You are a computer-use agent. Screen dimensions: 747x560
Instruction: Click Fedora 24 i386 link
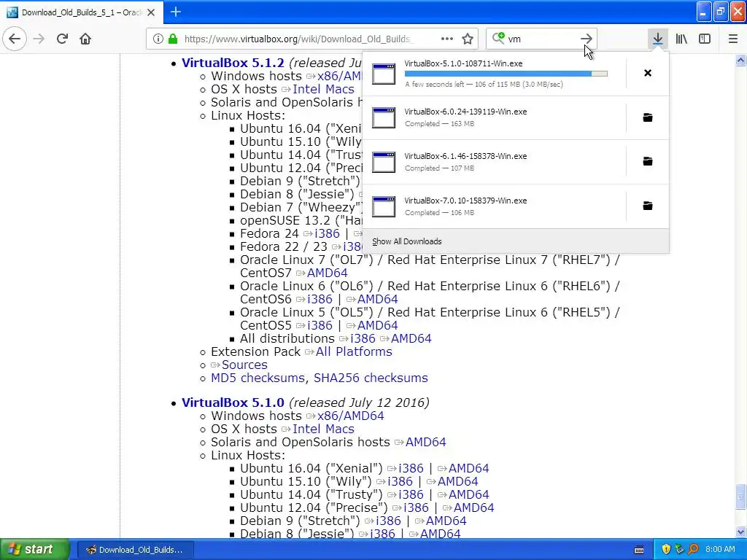tap(327, 234)
